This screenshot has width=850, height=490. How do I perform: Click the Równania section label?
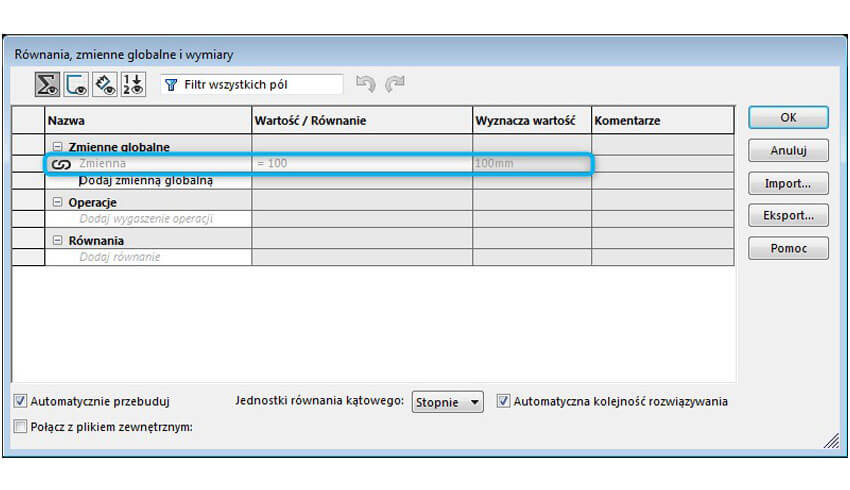tap(96, 241)
